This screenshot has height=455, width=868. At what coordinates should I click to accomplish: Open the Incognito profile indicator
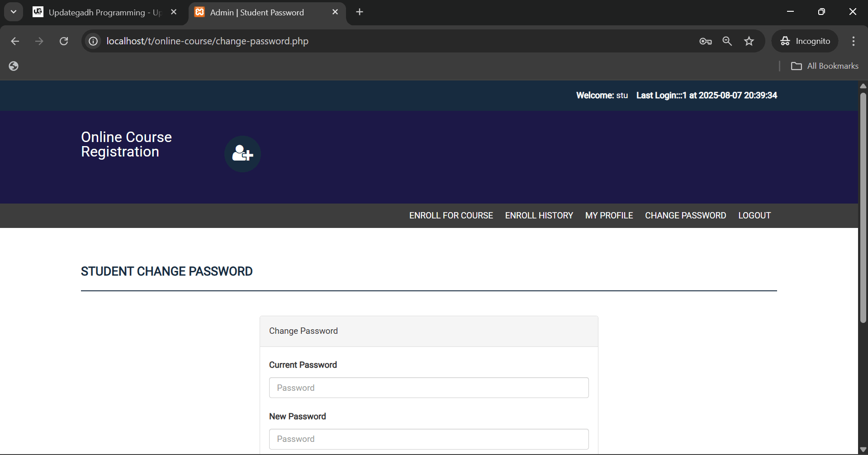click(805, 41)
